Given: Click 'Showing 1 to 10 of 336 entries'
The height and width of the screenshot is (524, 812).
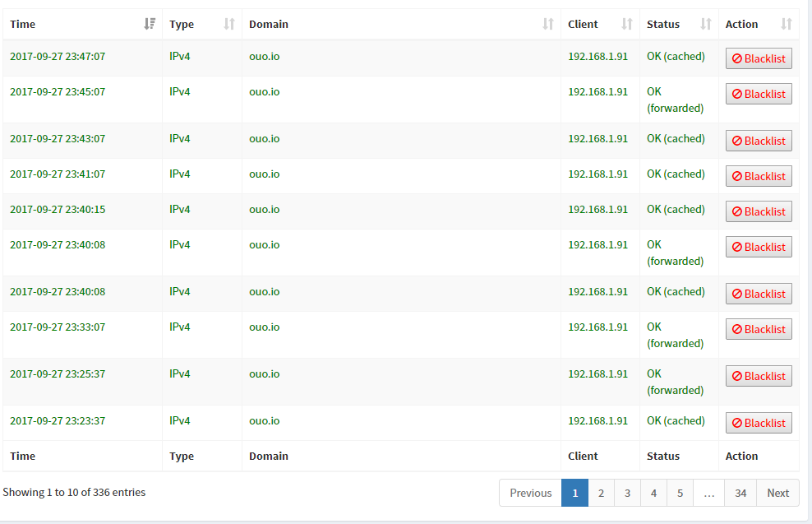Looking at the screenshot, I should (74, 492).
